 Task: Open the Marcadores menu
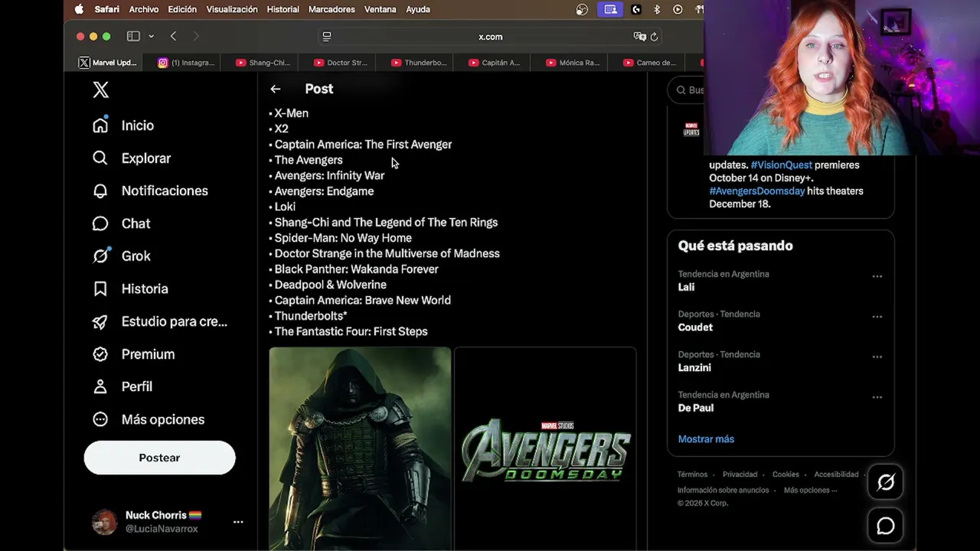(x=332, y=9)
